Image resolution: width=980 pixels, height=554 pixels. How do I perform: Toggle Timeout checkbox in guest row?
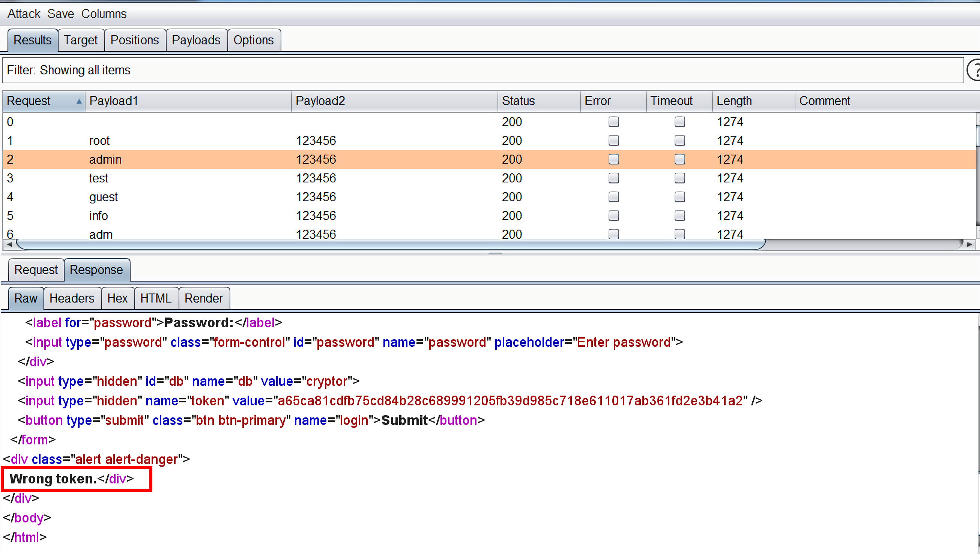coord(680,197)
